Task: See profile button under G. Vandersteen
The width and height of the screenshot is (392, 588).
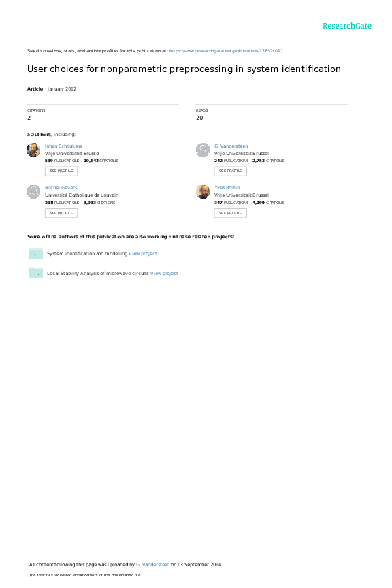Action: 230,171
